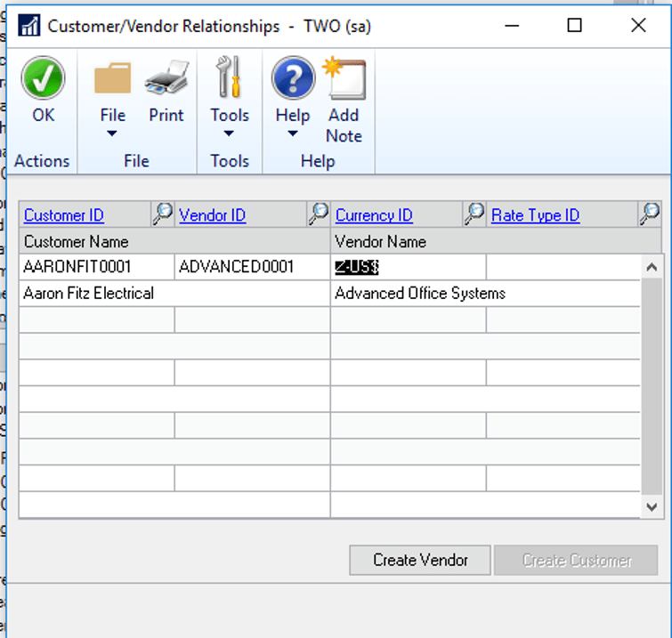Click the Vendor ID column link
The image size is (672, 638).
tap(213, 215)
